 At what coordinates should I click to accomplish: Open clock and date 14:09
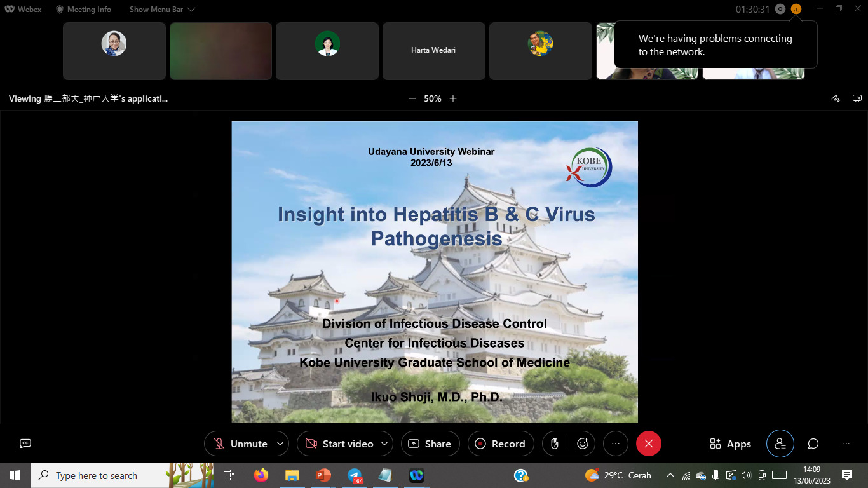pyautogui.click(x=812, y=475)
